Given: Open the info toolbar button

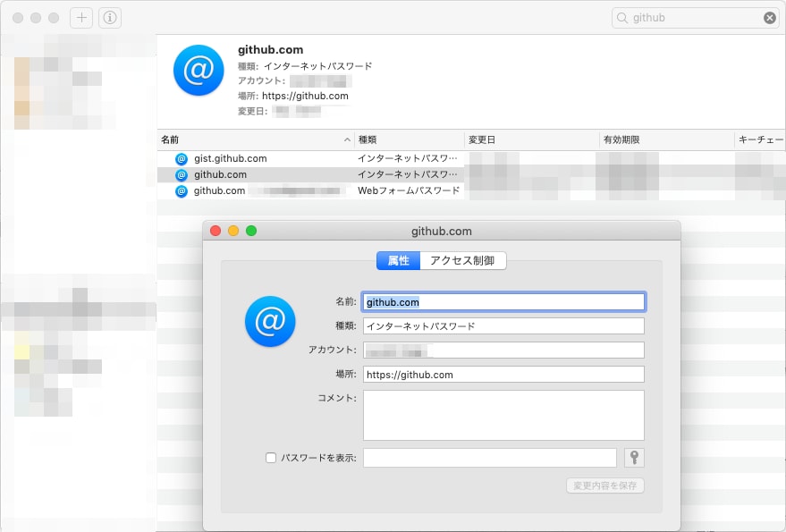Looking at the screenshot, I should (x=110, y=18).
